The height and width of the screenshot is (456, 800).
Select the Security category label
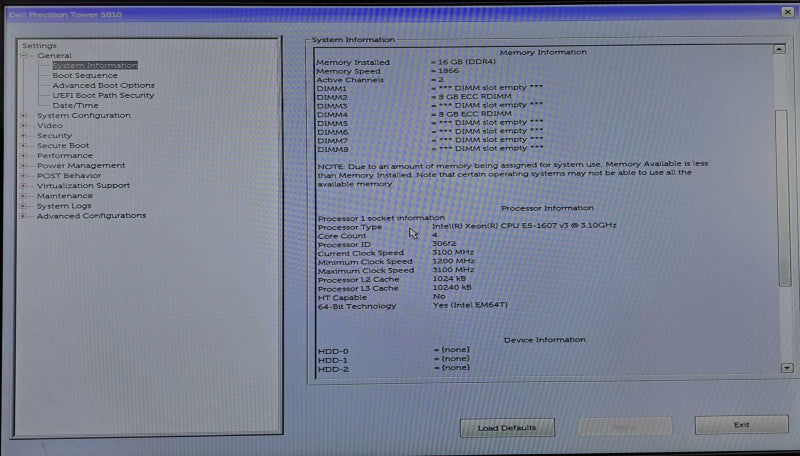coord(54,136)
